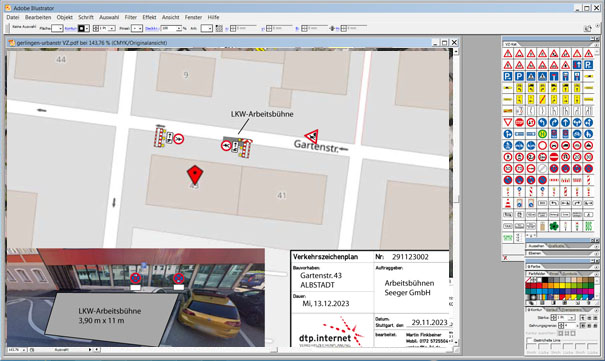Viewport: 605px width, 361px height.
Task: Open the Kontur stroke color dropdown
Action: click(87, 29)
